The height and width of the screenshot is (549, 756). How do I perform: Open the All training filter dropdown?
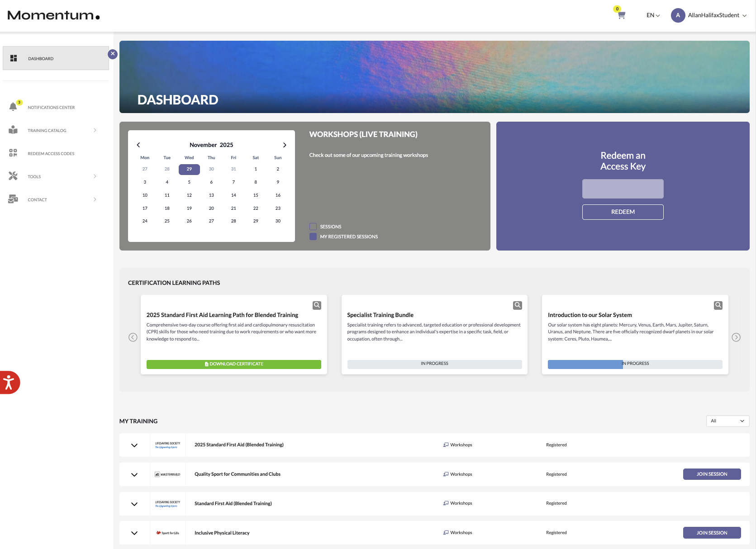pos(727,421)
